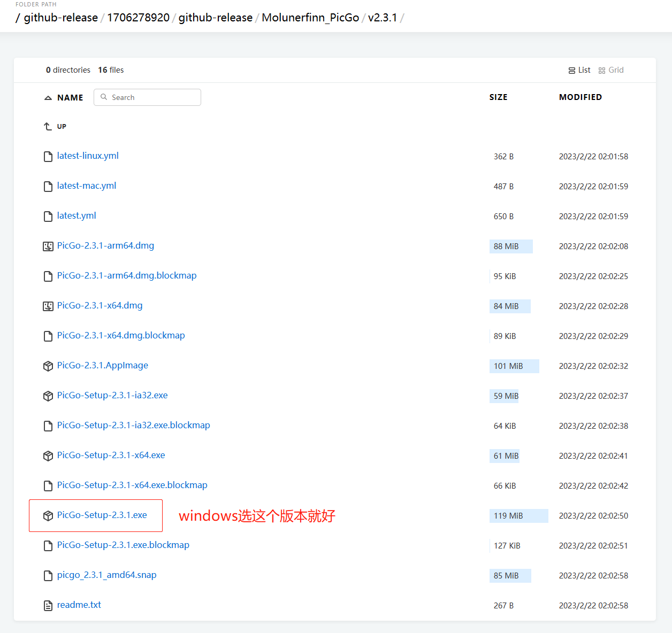The width and height of the screenshot is (672, 633).
Task: Click the sort arrow next to NAME
Action: click(x=48, y=98)
